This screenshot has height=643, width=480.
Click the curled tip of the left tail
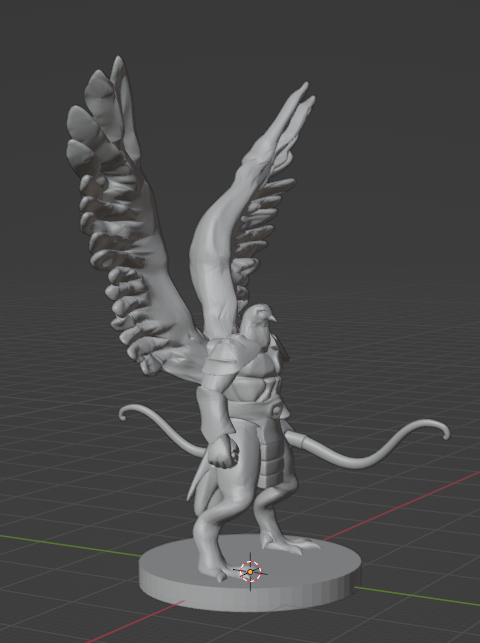(125, 413)
